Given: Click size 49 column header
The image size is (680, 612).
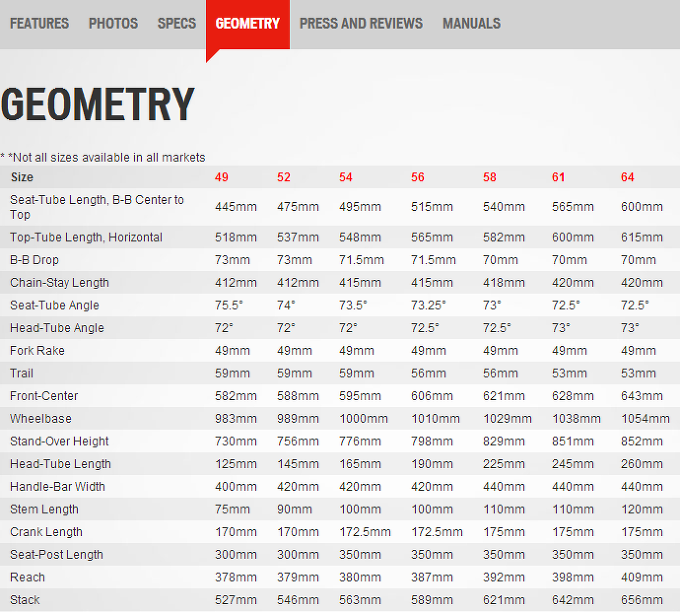Looking at the screenshot, I should [222, 177].
